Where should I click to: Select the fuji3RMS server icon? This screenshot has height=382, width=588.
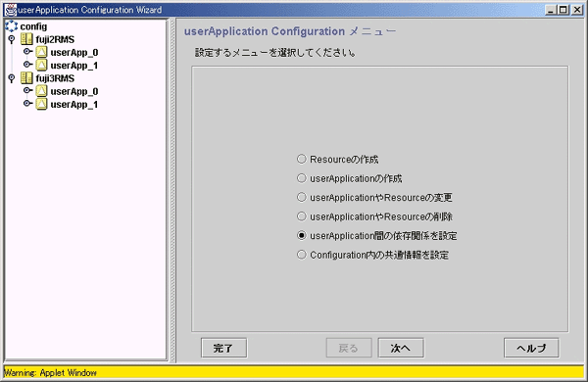tap(26, 78)
